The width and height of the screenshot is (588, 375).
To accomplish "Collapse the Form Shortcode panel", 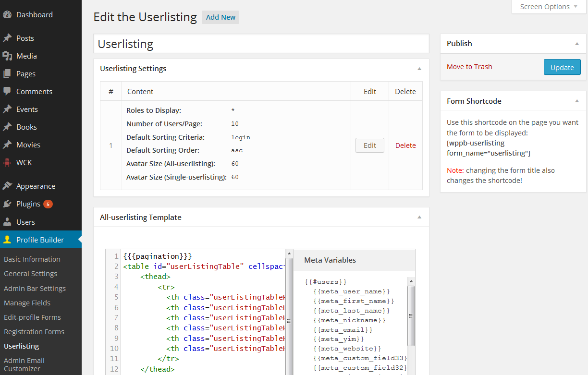I will click(x=577, y=101).
